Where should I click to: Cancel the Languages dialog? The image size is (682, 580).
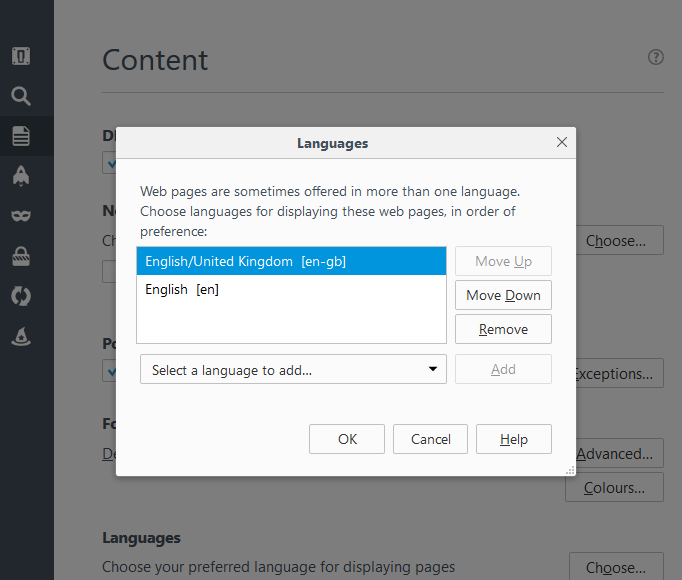430,439
